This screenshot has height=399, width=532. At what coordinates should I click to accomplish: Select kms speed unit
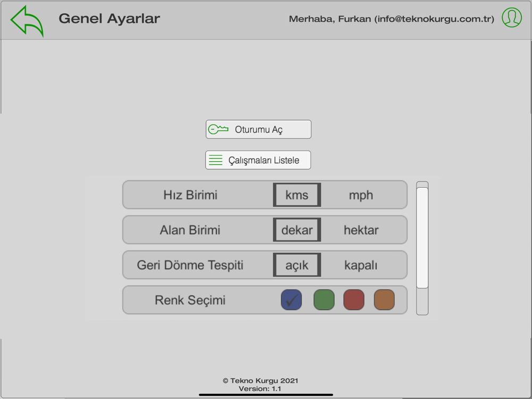pos(297,195)
